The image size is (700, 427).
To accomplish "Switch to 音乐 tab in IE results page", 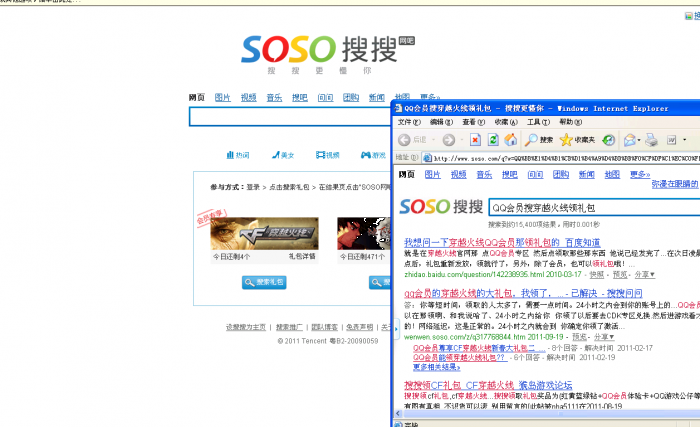I will (x=484, y=174).
